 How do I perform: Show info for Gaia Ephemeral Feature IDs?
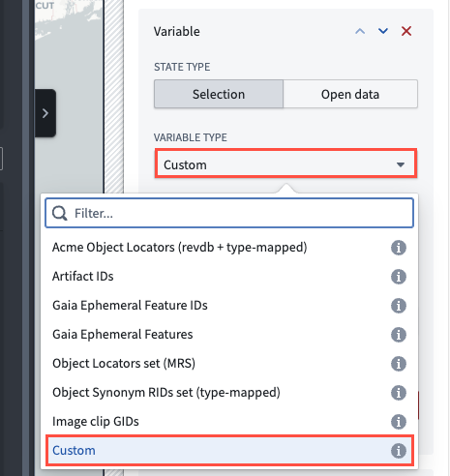[x=399, y=306]
